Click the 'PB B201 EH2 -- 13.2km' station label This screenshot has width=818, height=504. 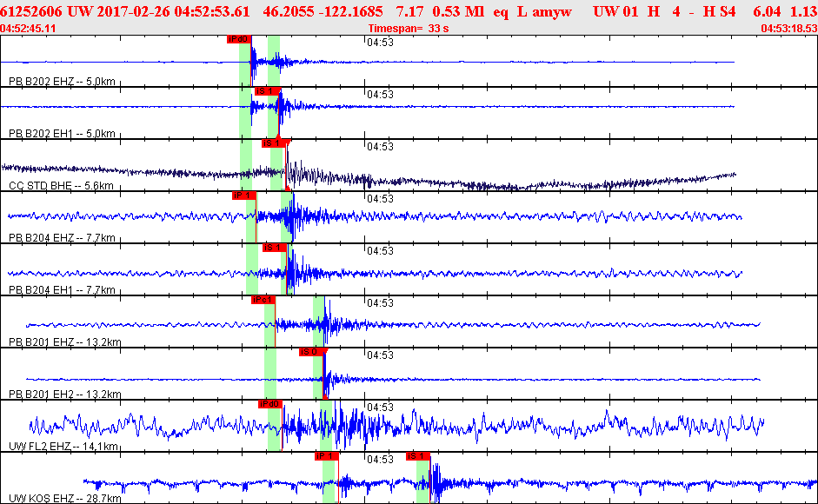tap(64, 395)
